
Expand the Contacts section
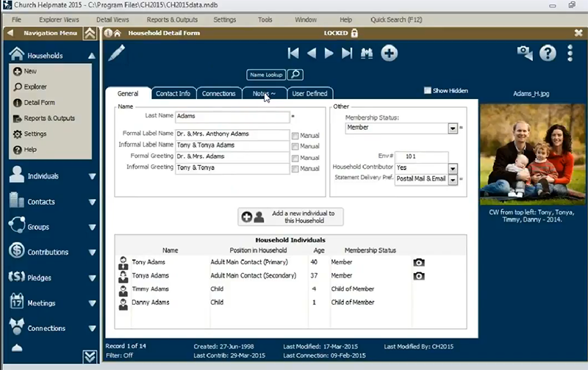pyautogui.click(x=92, y=202)
